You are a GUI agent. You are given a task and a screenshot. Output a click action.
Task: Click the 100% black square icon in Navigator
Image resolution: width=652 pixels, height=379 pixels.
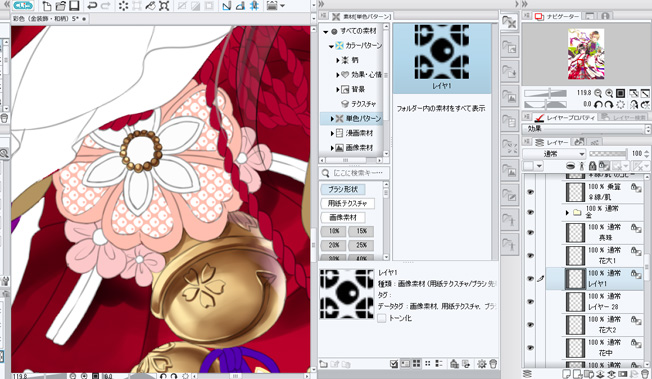pos(620,93)
